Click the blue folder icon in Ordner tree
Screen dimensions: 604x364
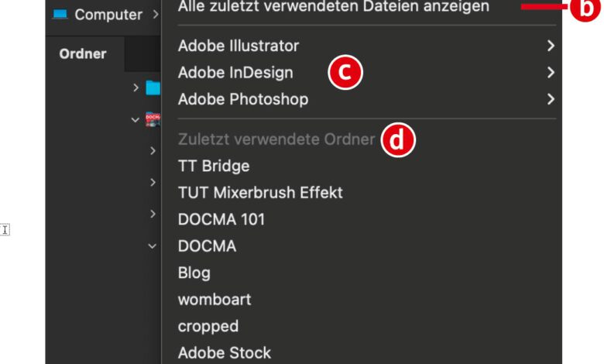click(x=153, y=88)
